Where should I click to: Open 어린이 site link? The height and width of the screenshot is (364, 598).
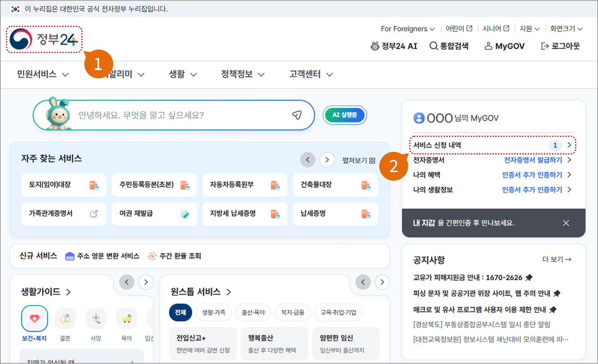[459, 29]
